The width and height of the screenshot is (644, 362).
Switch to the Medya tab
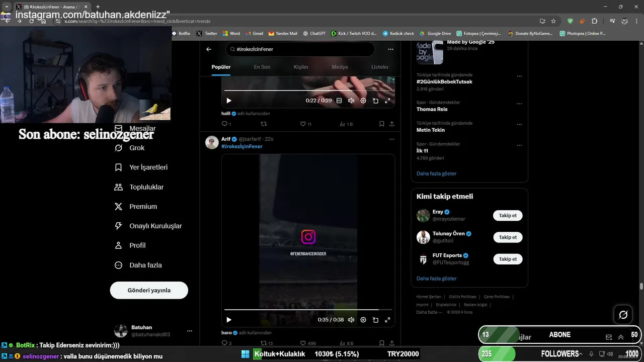point(340,67)
